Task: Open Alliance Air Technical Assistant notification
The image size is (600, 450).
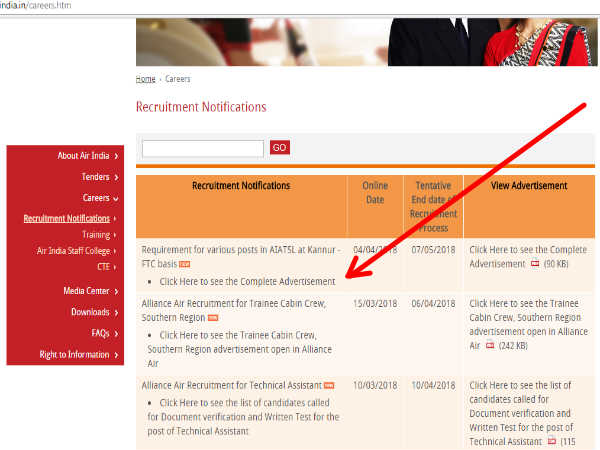Action: tap(232, 385)
